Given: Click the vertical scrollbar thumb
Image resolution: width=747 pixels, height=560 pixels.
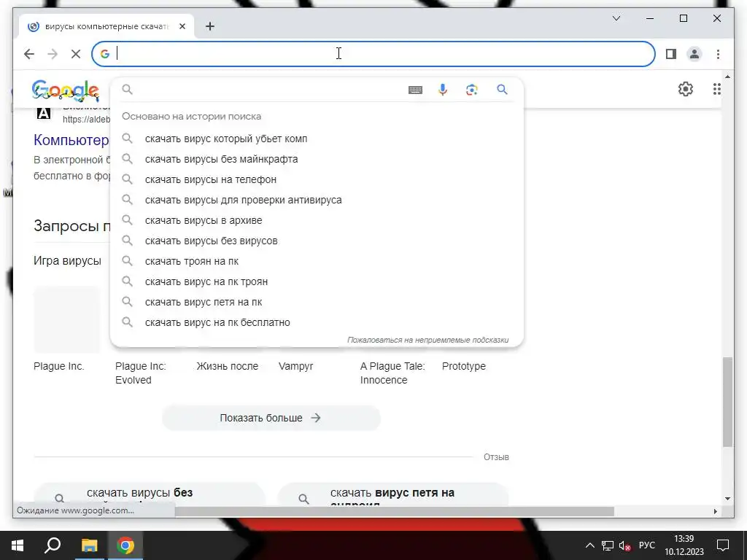Looking at the screenshot, I should (727, 402).
